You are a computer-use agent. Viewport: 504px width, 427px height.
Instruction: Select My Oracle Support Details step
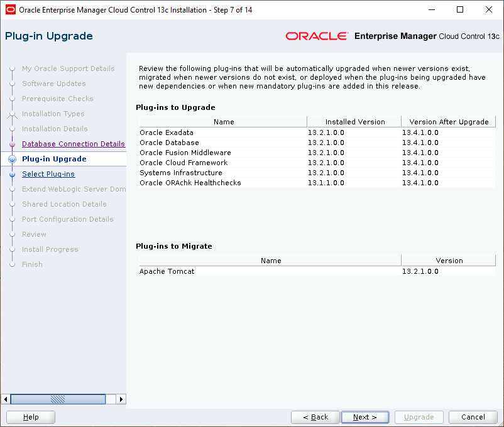tap(68, 68)
